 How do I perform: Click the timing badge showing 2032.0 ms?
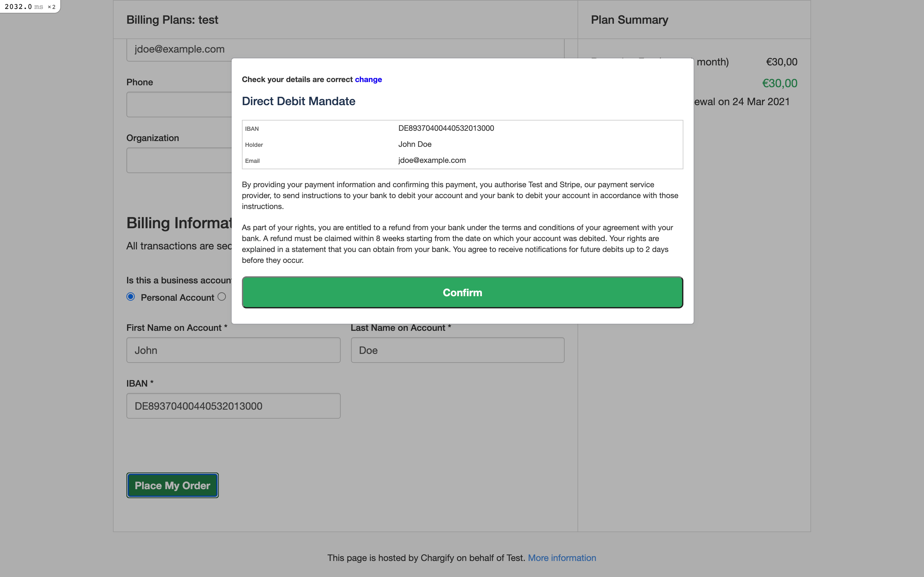point(30,6)
